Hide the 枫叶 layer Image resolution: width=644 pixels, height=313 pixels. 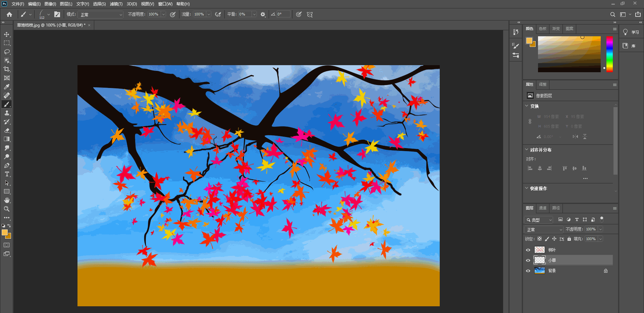coord(528,250)
